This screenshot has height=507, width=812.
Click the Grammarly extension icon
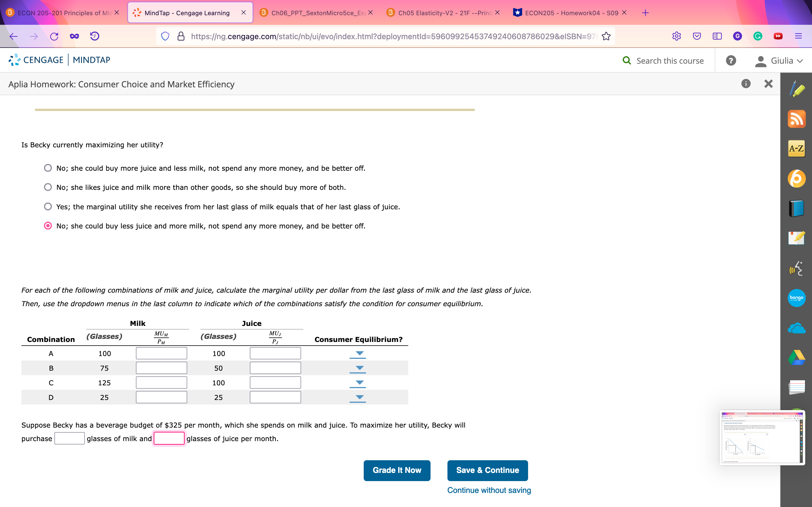point(758,36)
